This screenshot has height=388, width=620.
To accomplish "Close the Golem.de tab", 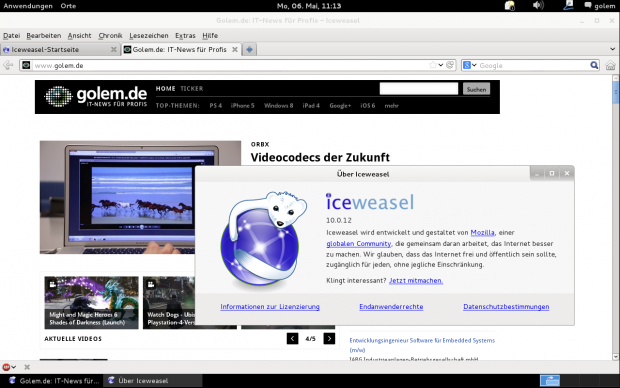I will click(x=234, y=49).
